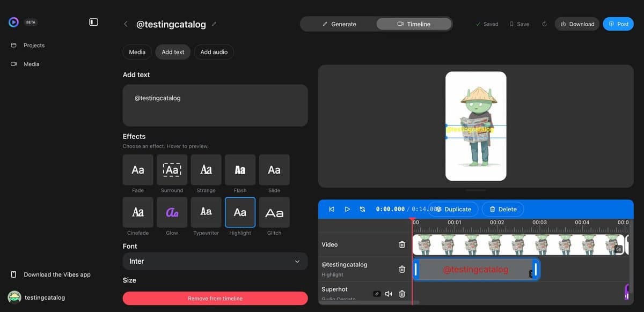Collapse the left sidebar panel
Viewport: 644px width, 312px height.
[93, 21]
